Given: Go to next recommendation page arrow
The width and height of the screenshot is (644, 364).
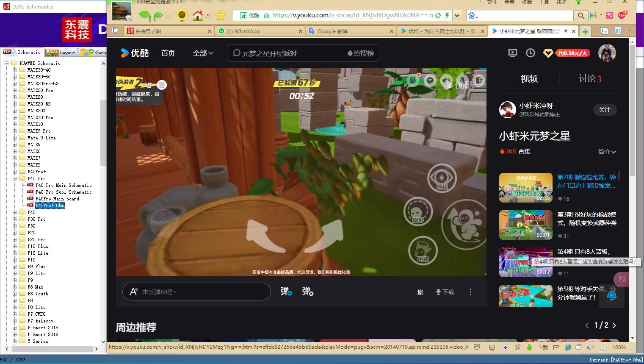Looking at the screenshot, I should [614, 325].
